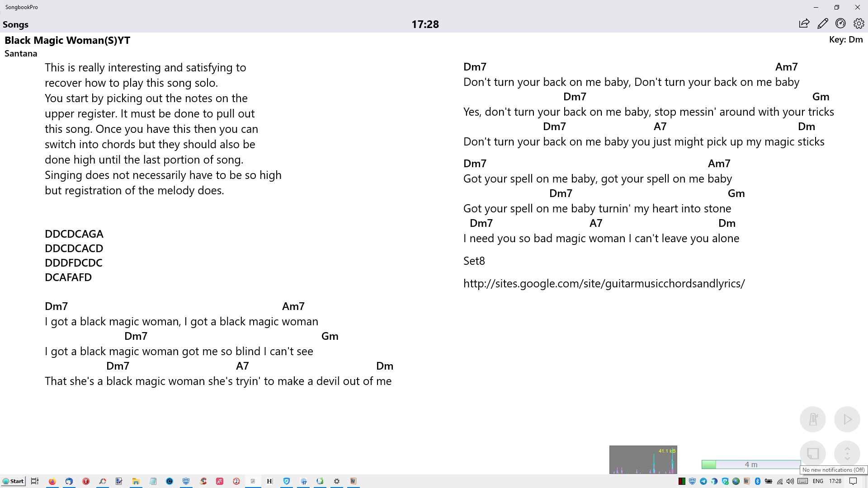Open the share song icon
Screen dimensions: 868x488
click(x=804, y=23)
